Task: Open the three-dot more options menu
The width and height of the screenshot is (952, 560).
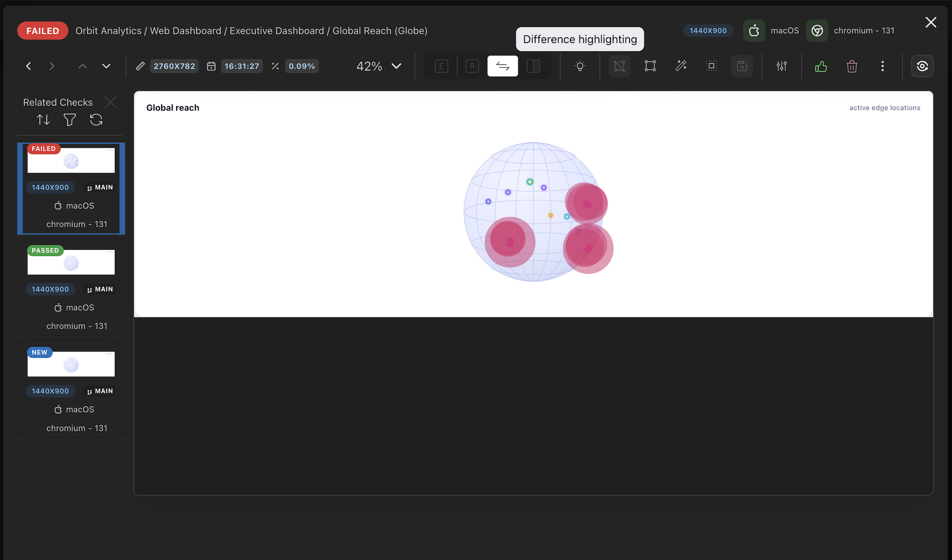Action: coord(882,66)
